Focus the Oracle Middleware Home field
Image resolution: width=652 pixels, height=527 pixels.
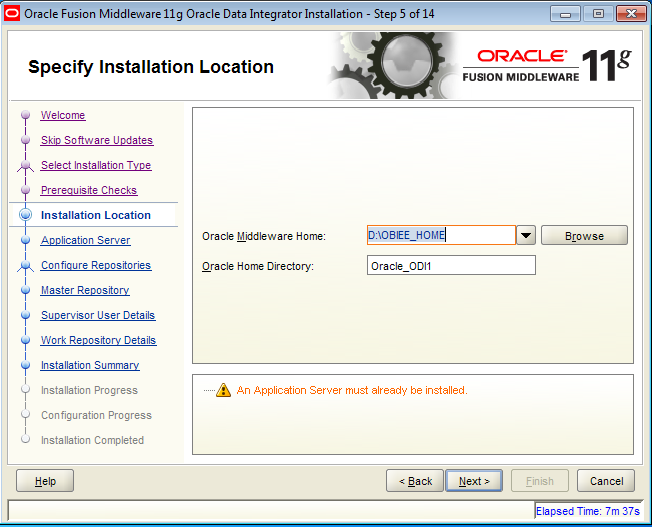pyautogui.click(x=441, y=235)
